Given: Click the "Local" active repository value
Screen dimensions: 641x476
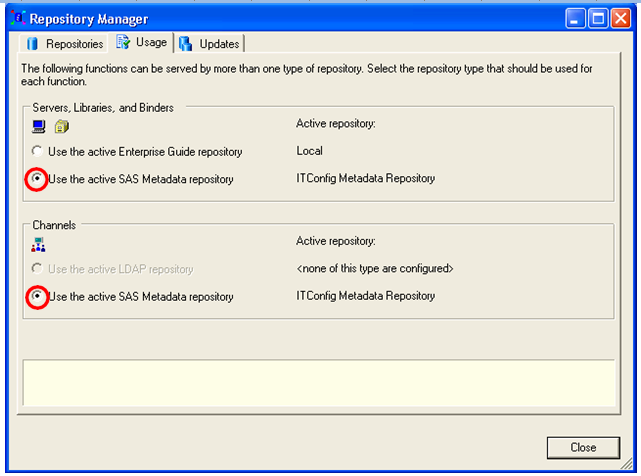Looking at the screenshot, I should (x=309, y=152).
